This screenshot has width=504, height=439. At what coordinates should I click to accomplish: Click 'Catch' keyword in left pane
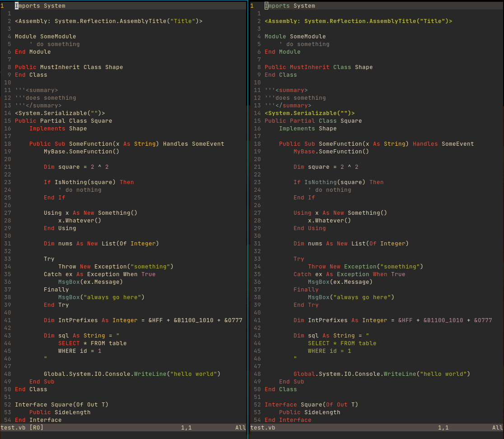(x=53, y=274)
